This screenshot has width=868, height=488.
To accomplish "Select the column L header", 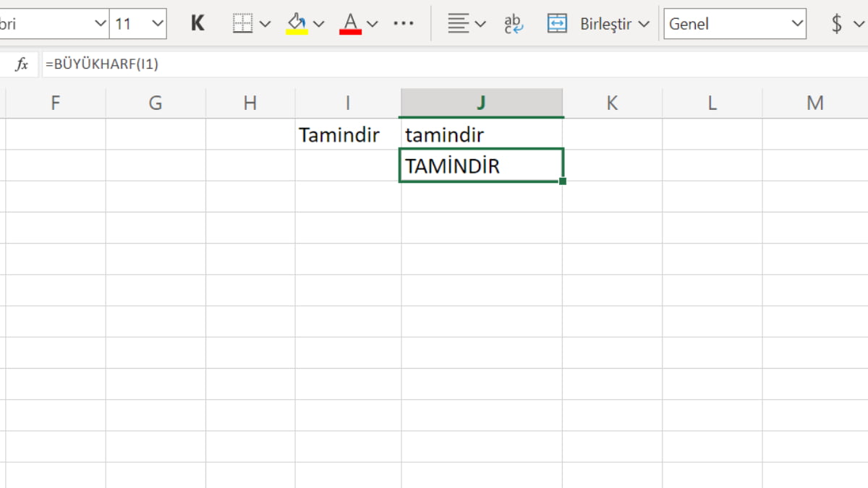I will click(x=712, y=103).
